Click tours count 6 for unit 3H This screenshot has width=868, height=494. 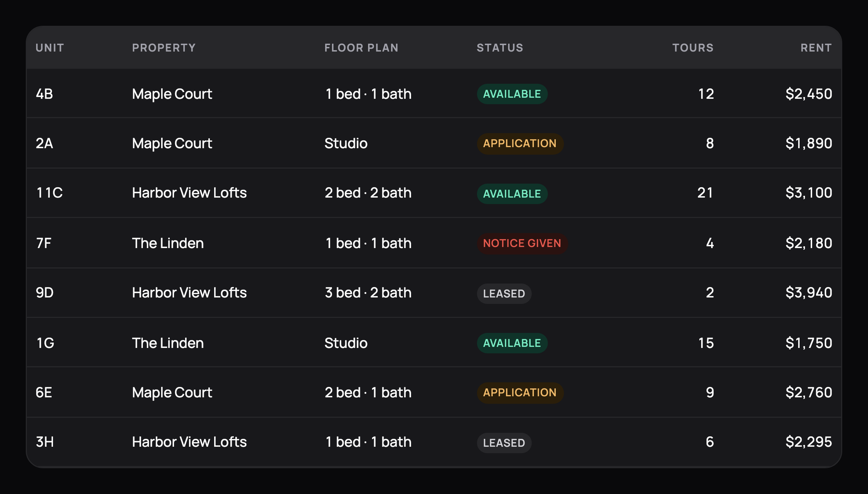(x=710, y=442)
